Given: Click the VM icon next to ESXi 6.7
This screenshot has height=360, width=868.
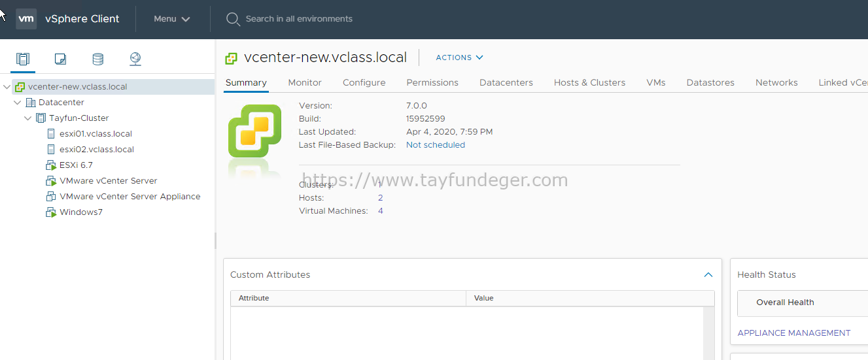Looking at the screenshot, I should point(51,165).
